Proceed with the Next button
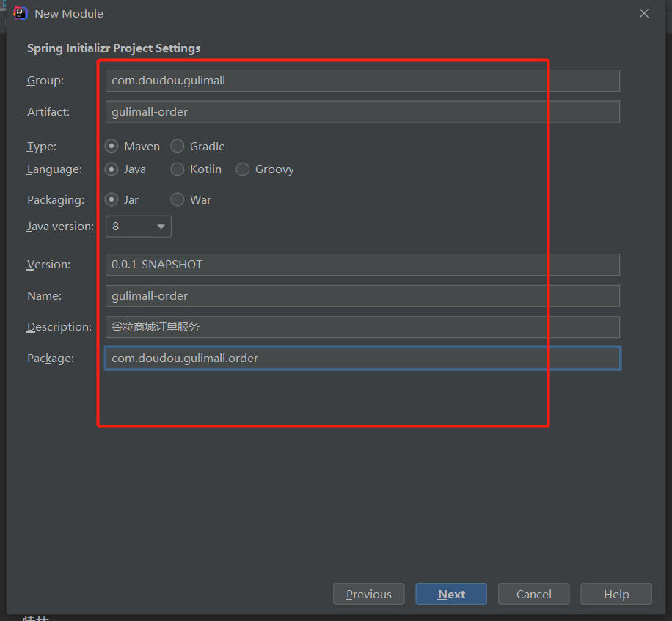Image resolution: width=672 pixels, height=621 pixels. point(451,594)
